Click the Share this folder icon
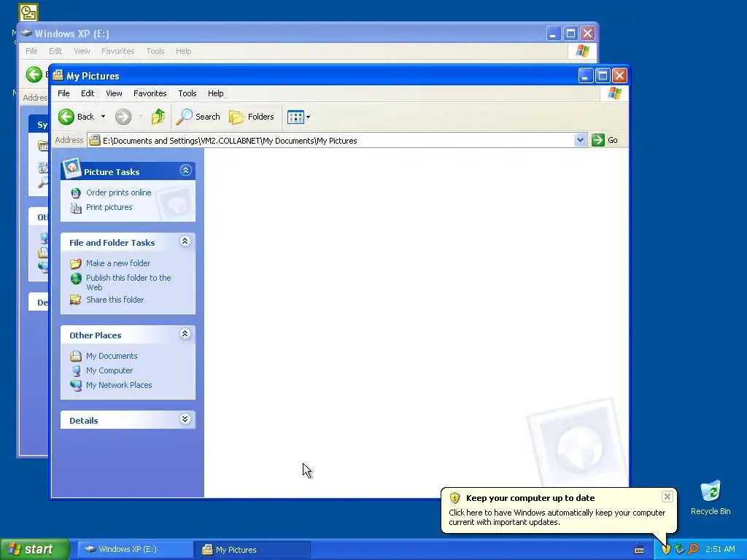 [x=76, y=300]
